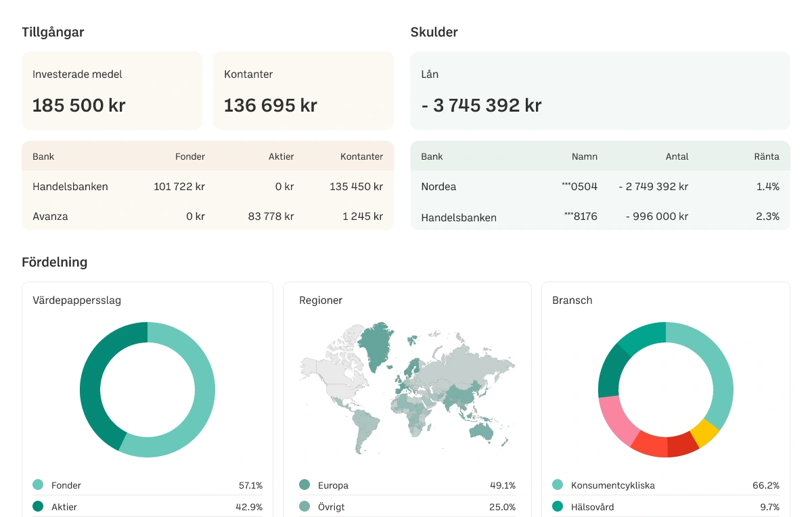This screenshot has width=812, height=517.
Task: Click the 136 695 kr amount
Action: [x=271, y=106]
